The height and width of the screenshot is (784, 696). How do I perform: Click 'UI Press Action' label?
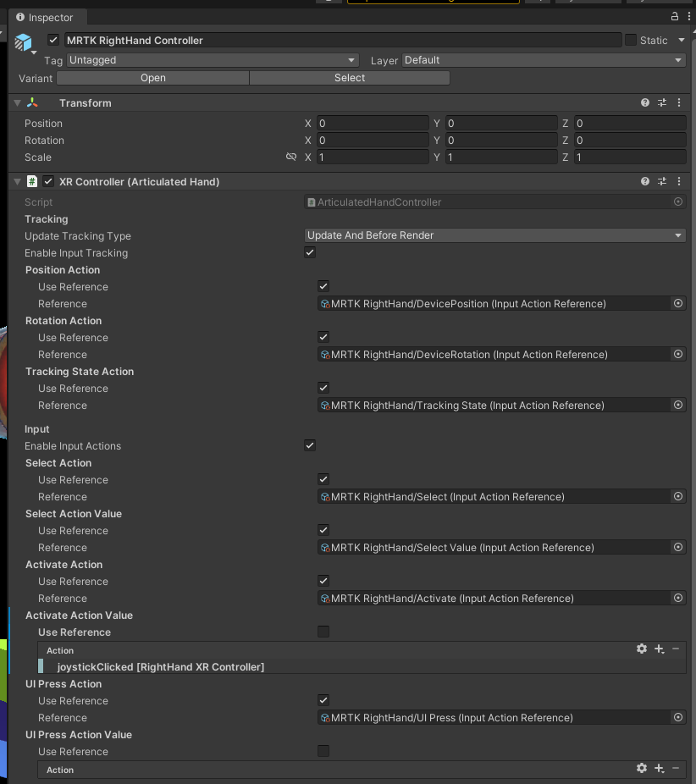64,683
